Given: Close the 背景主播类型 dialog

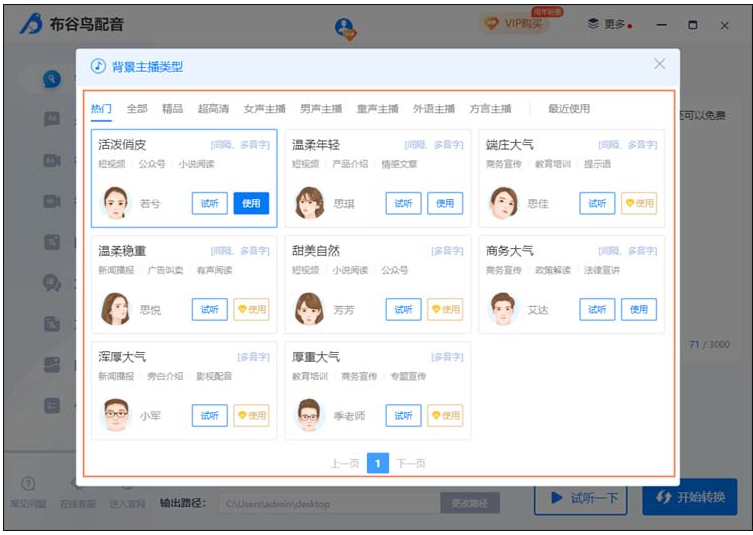Looking at the screenshot, I should [x=659, y=64].
